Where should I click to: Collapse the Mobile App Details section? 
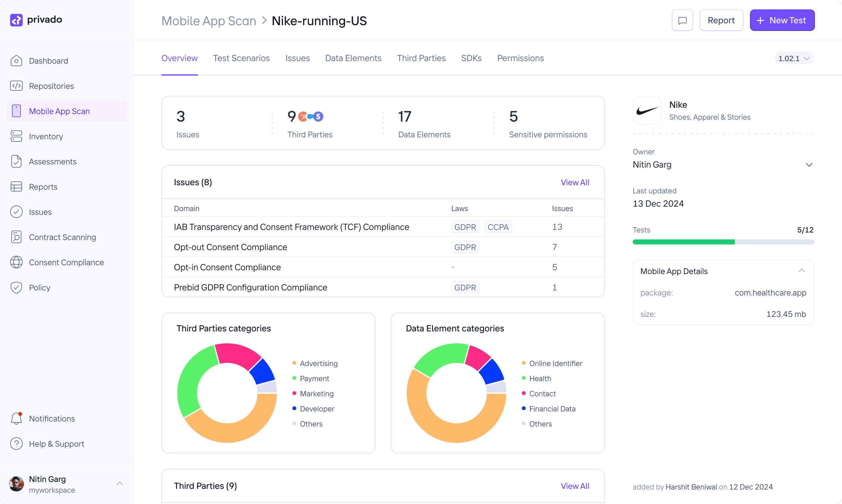801,271
